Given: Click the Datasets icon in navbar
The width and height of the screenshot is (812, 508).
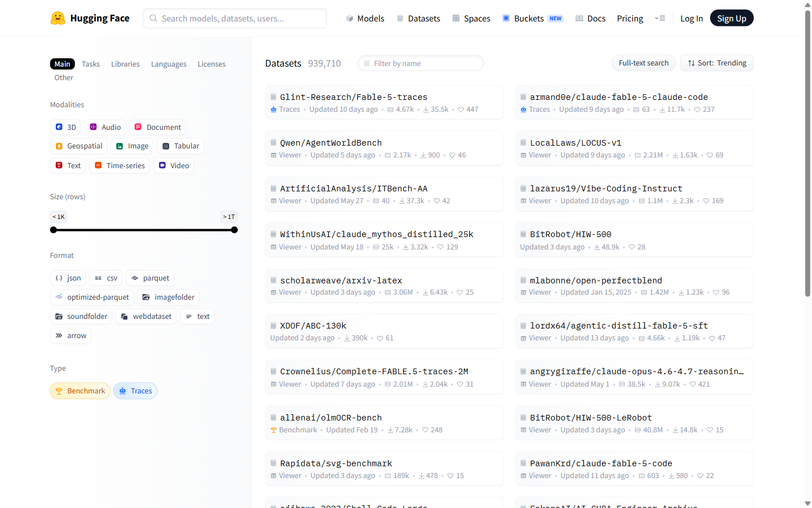Looking at the screenshot, I should pos(400,18).
